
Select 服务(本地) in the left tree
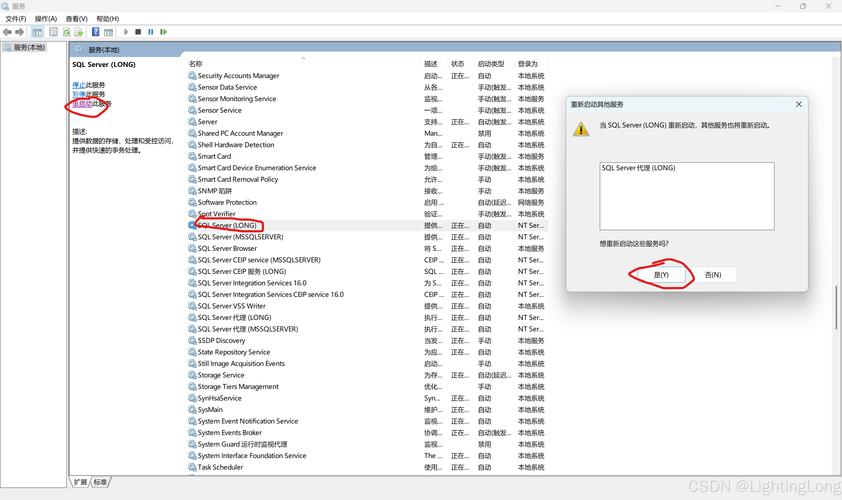click(x=29, y=47)
